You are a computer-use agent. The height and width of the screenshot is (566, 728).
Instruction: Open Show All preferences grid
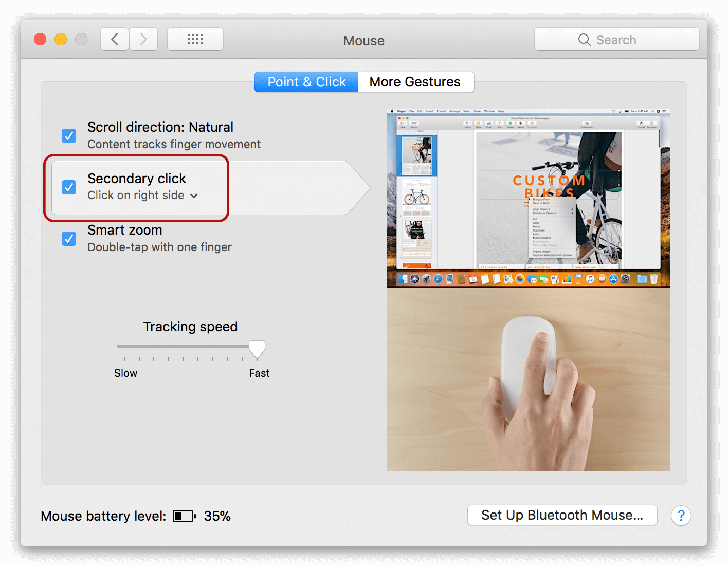[195, 39]
